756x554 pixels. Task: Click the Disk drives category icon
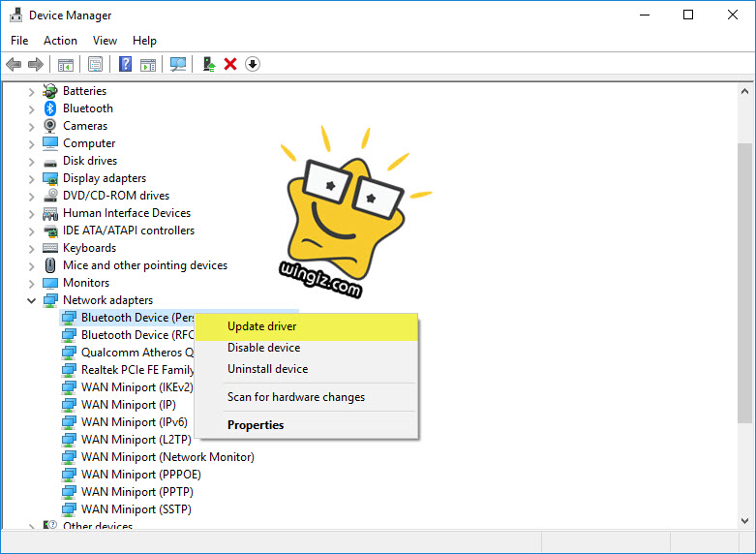click(x=50, y=163)
